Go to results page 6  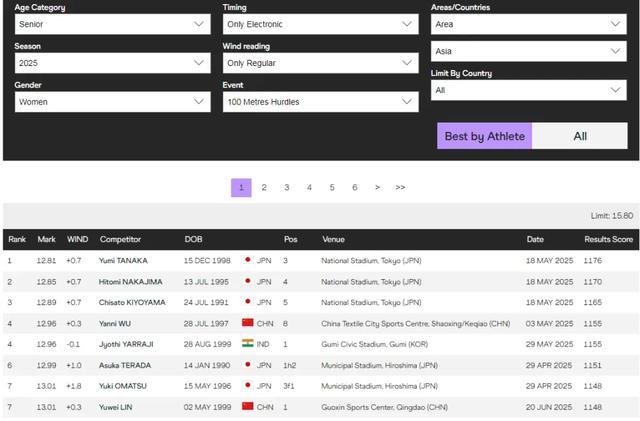tap(354, 188)
